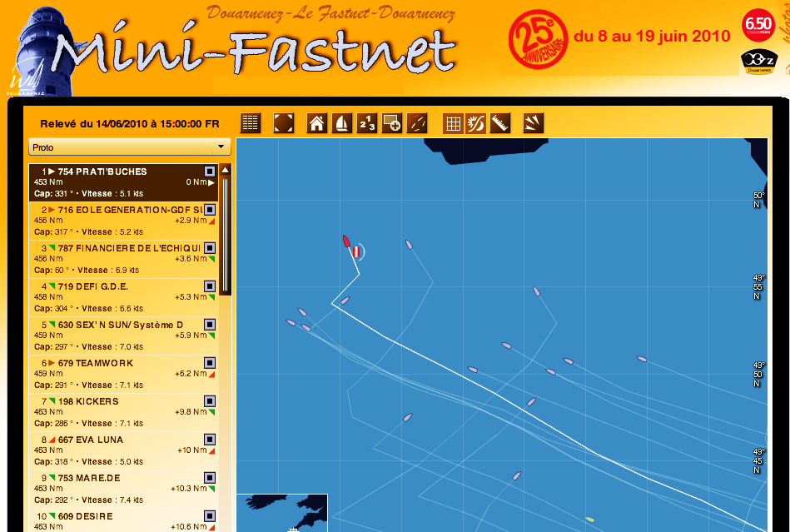Select boat 609 DESIRE in the ranking
The height and width of the screenshot is (532, 790).
pos(123,520)
